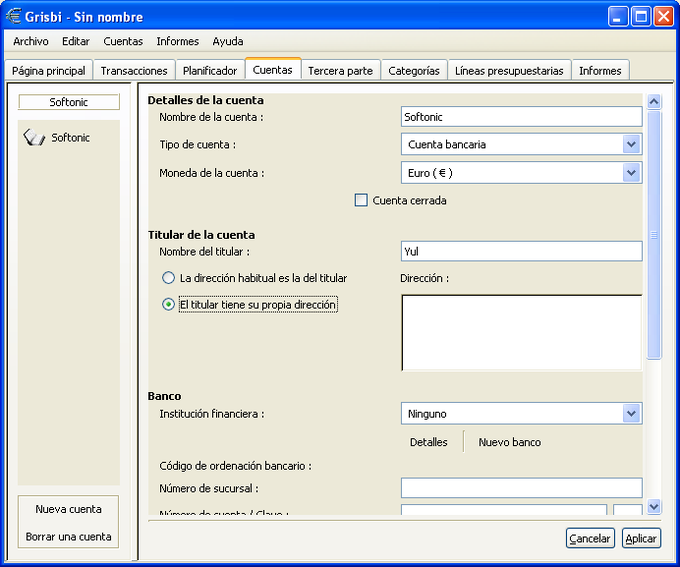Click the Aplicar button
The width and height of the screenshot is (680, 567).
pos(641,538)
